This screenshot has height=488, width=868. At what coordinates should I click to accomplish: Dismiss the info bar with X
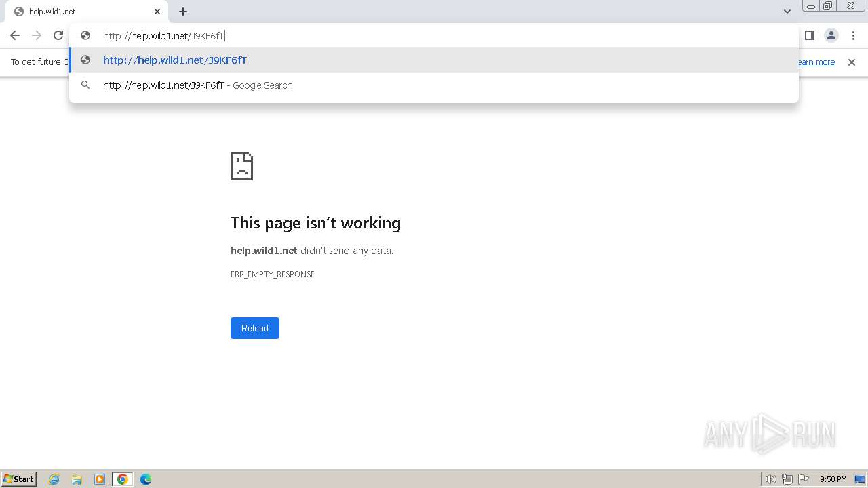852,62
